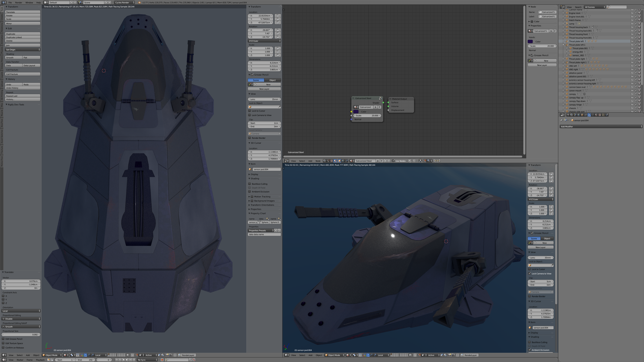
Task: Jump to the timeline start frame
Action: [116, 360]
